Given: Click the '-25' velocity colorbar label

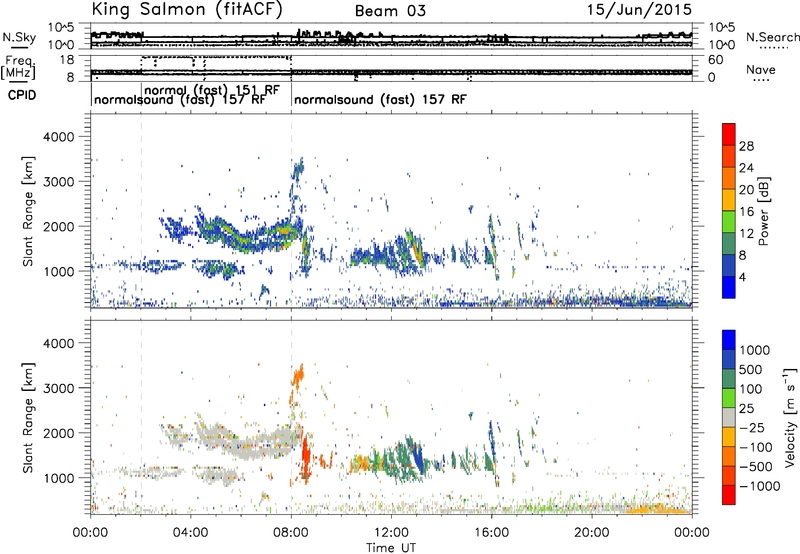Looking at the screenshot, I should click(x=752, y=428).
